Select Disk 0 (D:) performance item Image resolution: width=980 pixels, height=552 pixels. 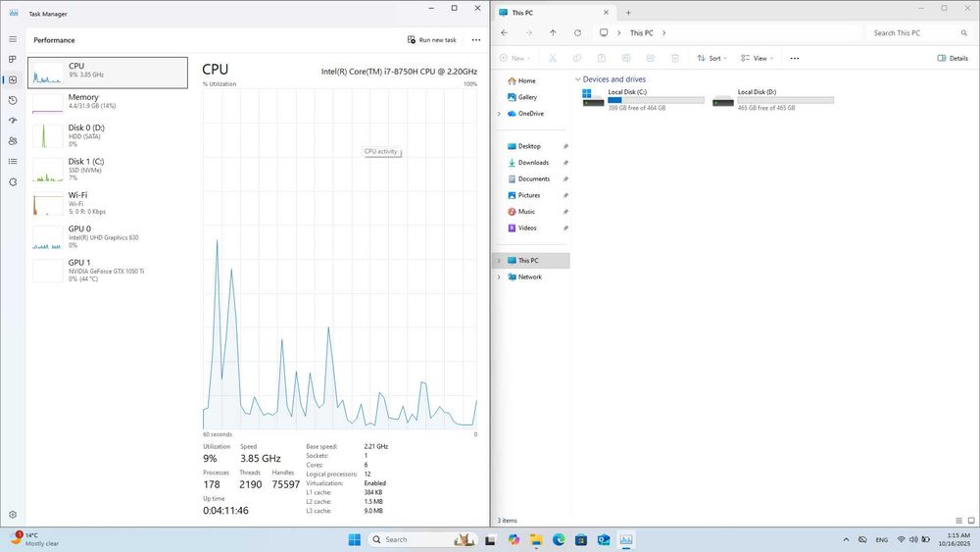pyautogui.click(x=108, y=135)
